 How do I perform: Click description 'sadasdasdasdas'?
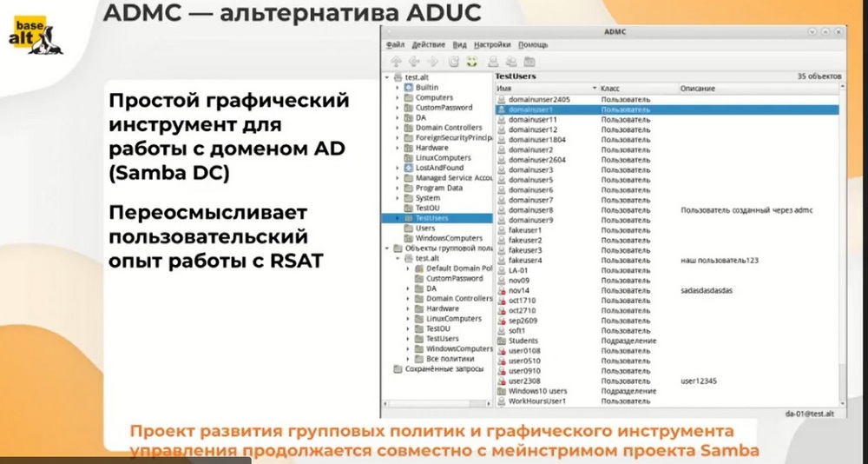coord(707,290)
